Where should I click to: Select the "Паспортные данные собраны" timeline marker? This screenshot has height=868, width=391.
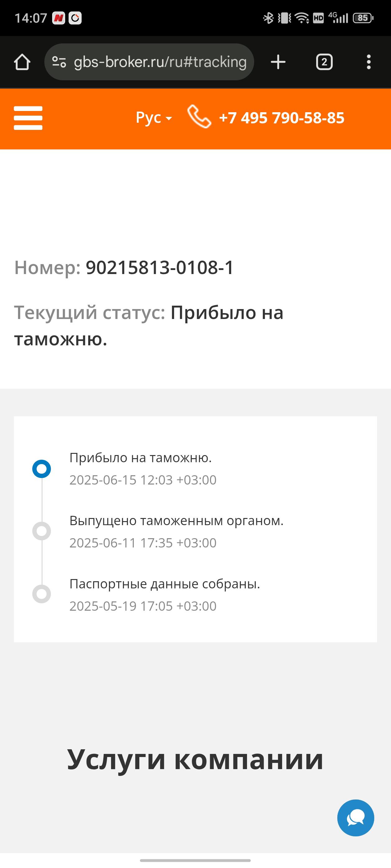42,594
